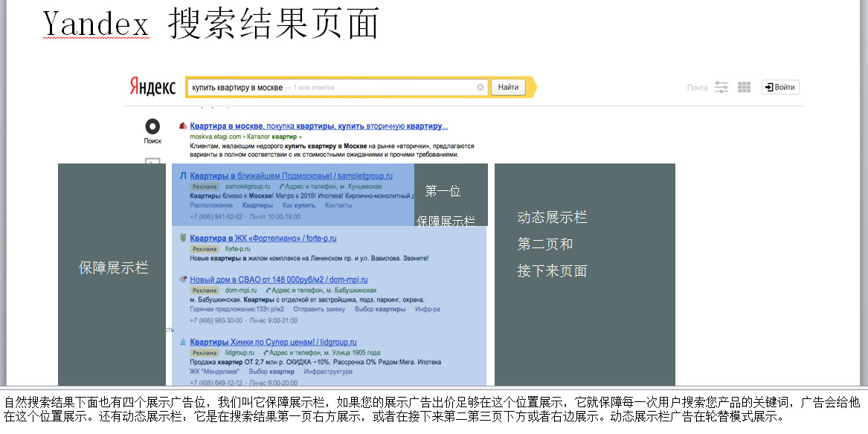Click the snippet text Новые квартиры в жилом комплексе
868x434 pixels.
pos(309,258)
